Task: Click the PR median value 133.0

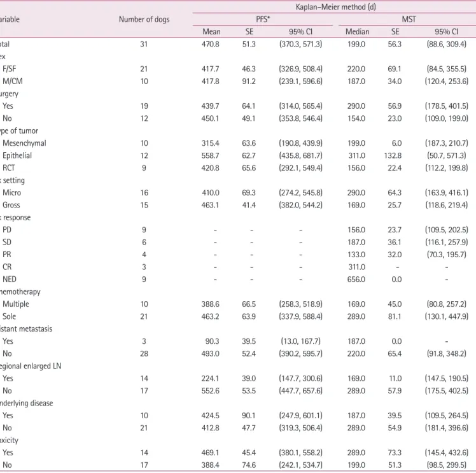Action: pyautogui.click(x=356, y=255)
